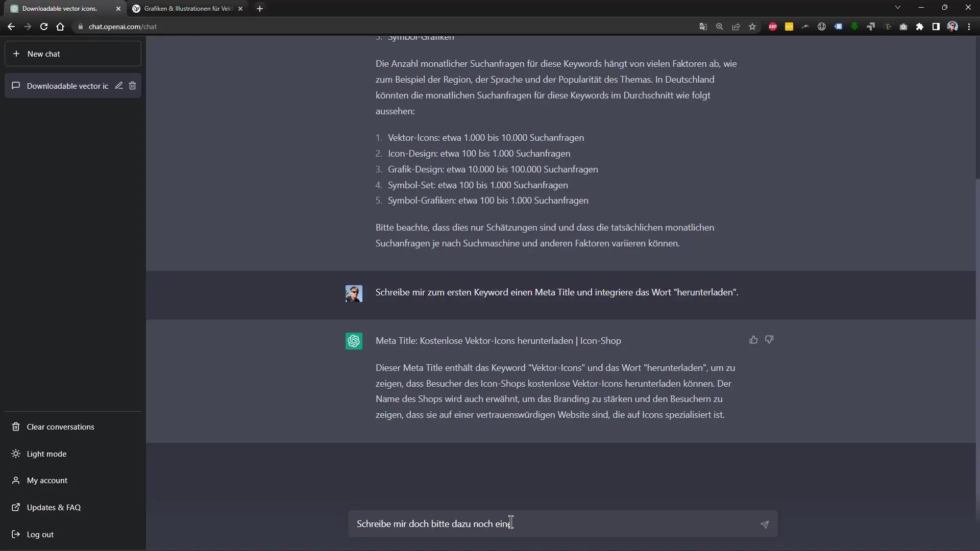Click the 'Downloadable vector ic' chat tab
Screen dimensions: 980x551
67,86
